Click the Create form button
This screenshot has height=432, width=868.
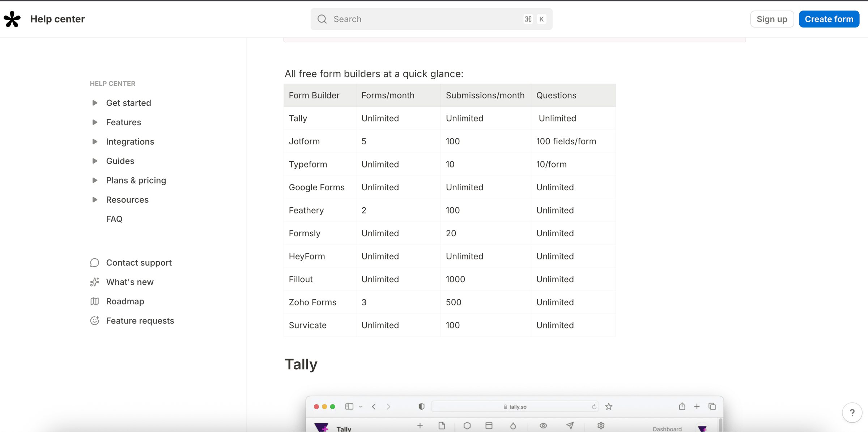tap(829, 19)
